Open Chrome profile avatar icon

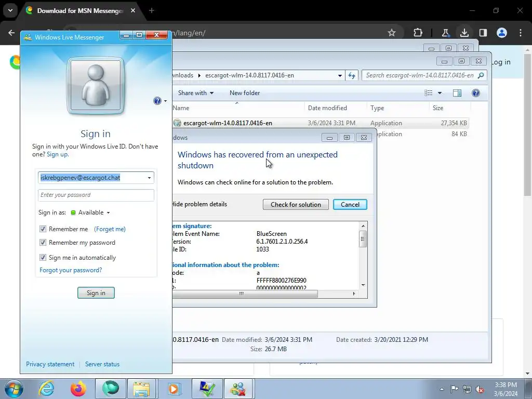click(x=502, y=33)
